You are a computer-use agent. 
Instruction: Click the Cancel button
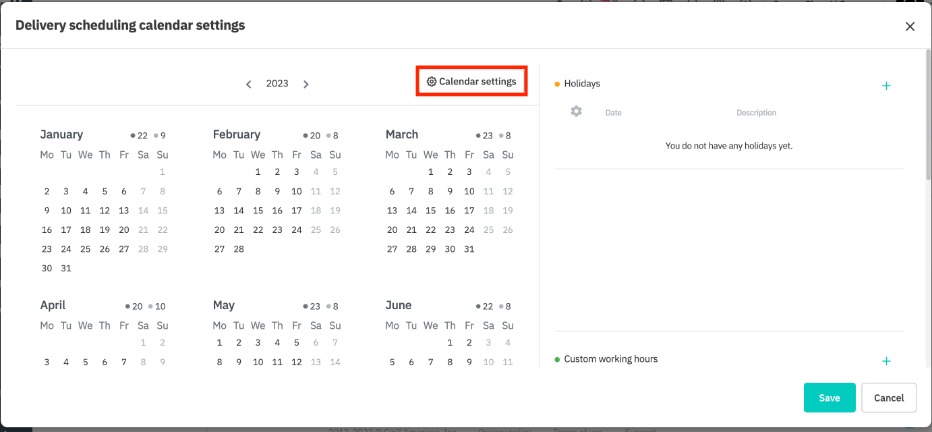tap(888, 397)
